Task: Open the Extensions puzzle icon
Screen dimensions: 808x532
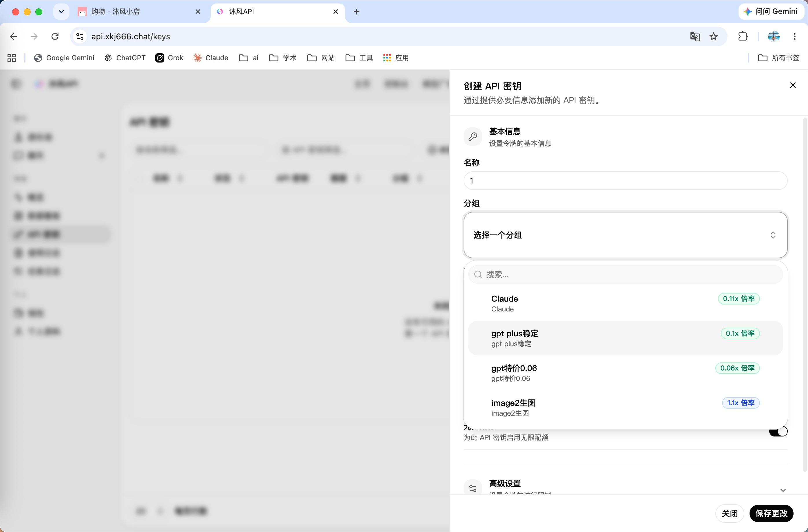Action: click(x=743, y=36)
